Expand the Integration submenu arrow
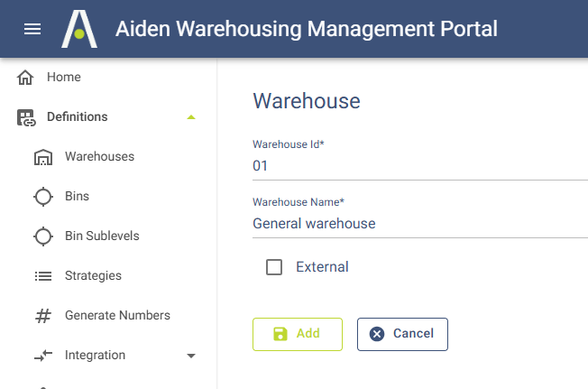This screenshot has width=588, height=389. 190,356
